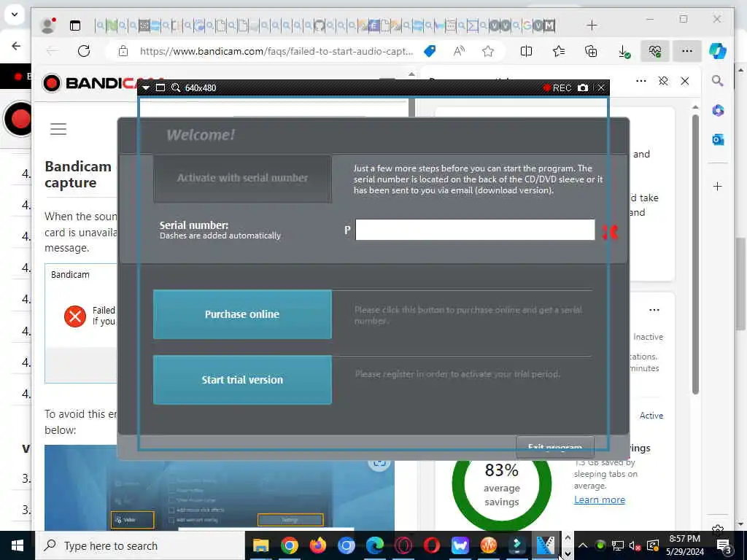Click the Outlook icon in Edge sidebar
747x560 pixels.
718,139
